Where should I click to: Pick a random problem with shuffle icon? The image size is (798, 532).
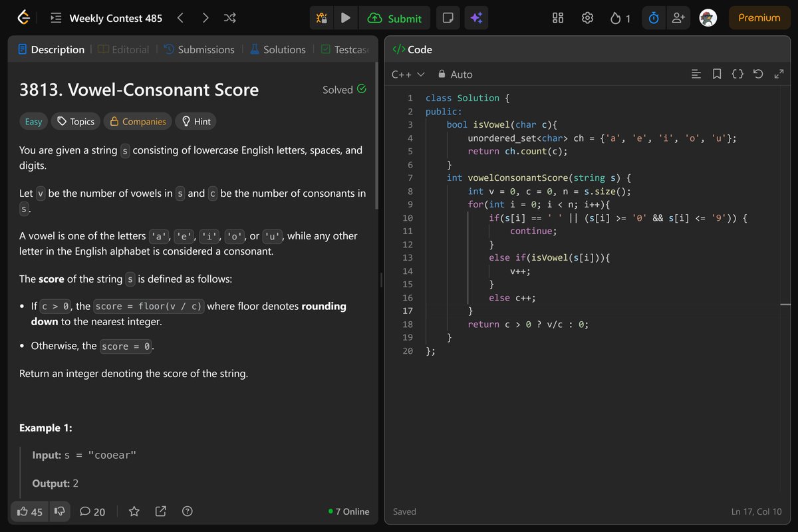coord(230,18)
